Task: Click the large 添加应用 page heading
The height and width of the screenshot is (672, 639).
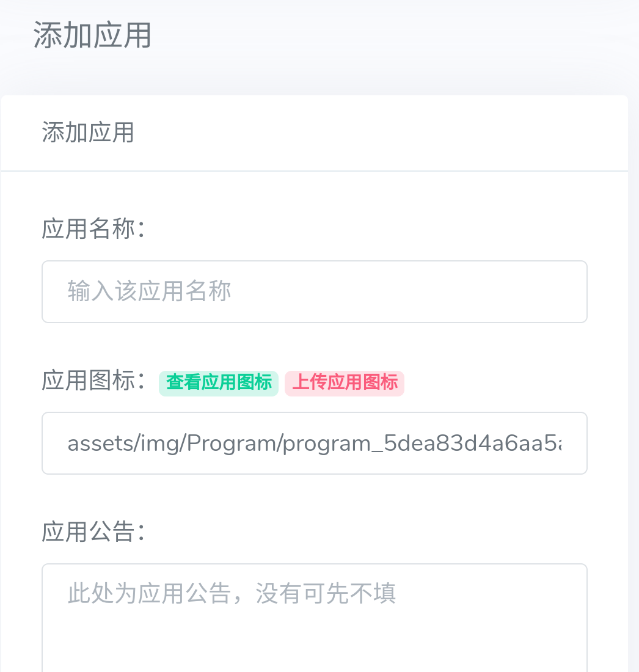Action: 92,35
